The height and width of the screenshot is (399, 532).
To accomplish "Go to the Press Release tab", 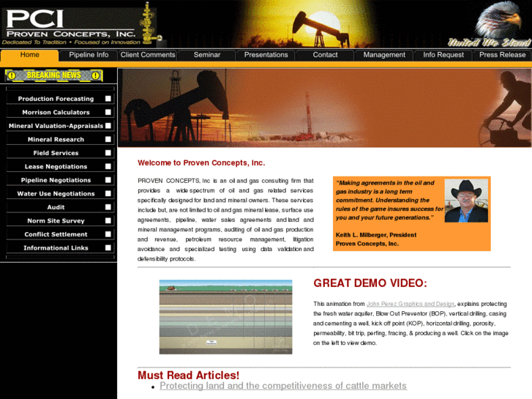I will coord(502,55).
